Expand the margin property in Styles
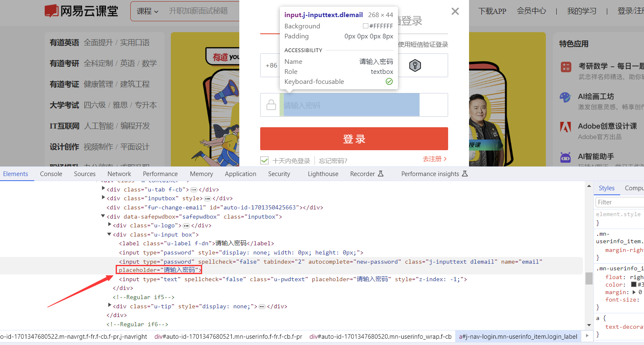 pyautogui.click(x=634, y=292)
